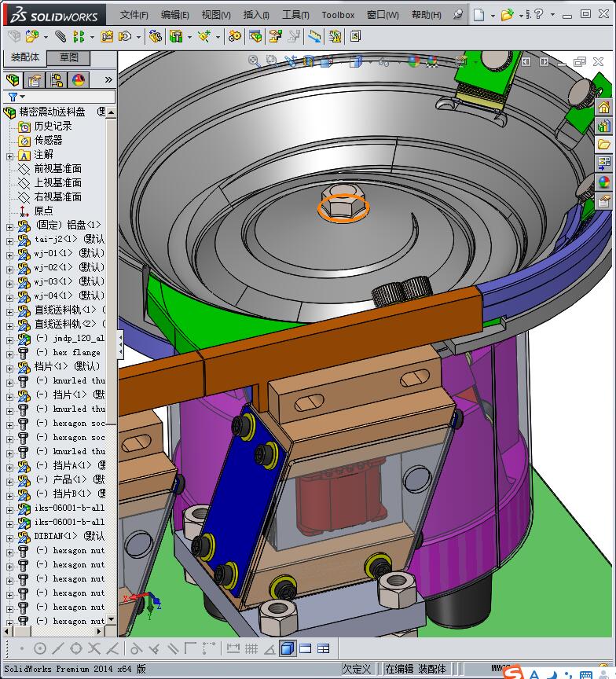This screenshot has width=616, height=679.
Task: Switch to DisplayManager tab icon
Action: pyautogui.click(x=79, y=80)
